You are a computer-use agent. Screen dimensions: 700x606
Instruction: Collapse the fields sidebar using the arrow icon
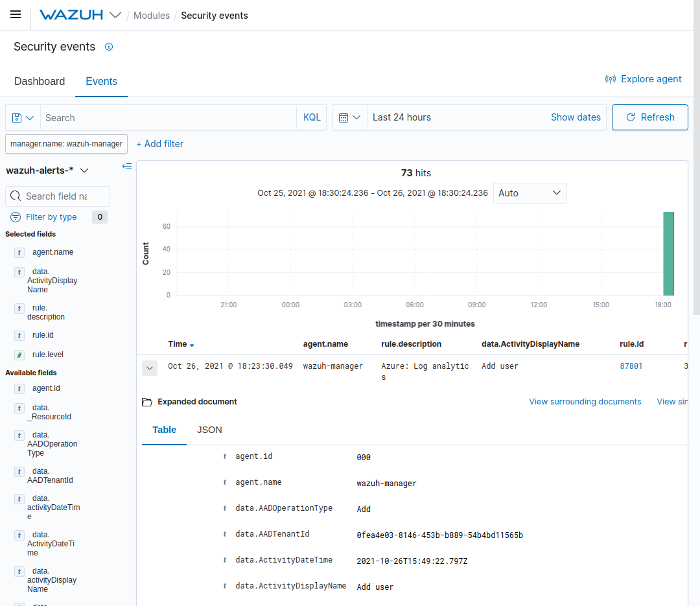127,166
